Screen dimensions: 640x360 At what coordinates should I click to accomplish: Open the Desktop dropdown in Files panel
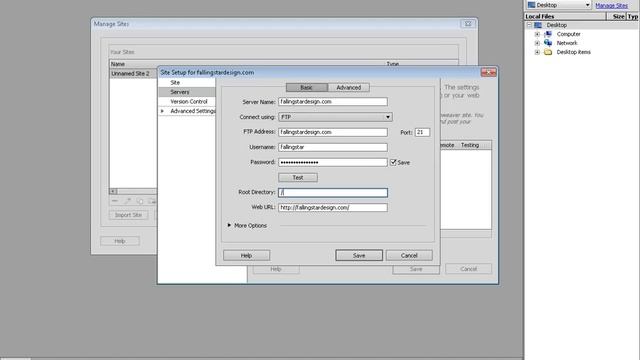[x=558, y=5]
